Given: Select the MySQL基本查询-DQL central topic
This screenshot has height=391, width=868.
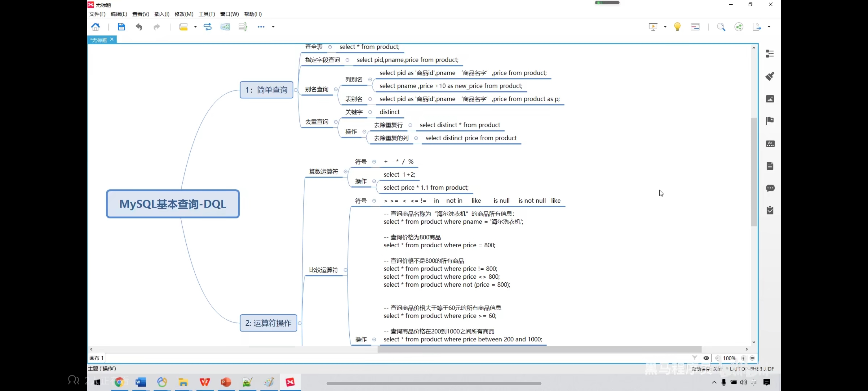Looking at the screenshot, I should [x=173, y=204].
